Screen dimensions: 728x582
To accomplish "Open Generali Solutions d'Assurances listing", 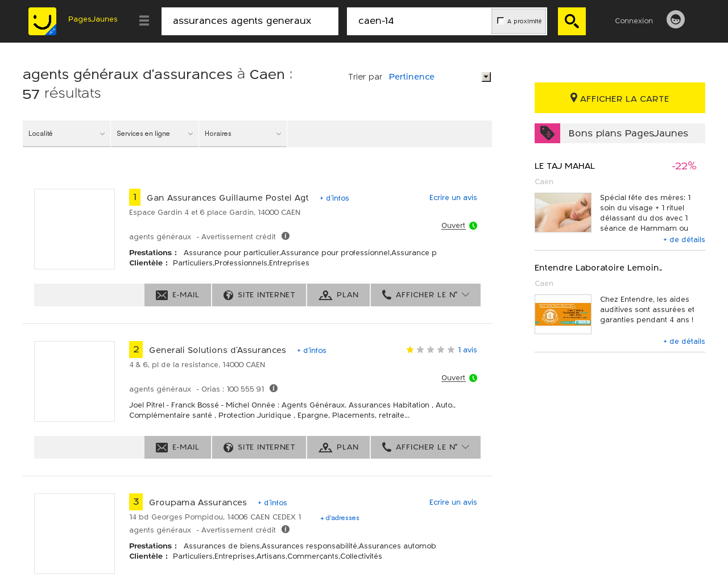I will pos(217,350).
